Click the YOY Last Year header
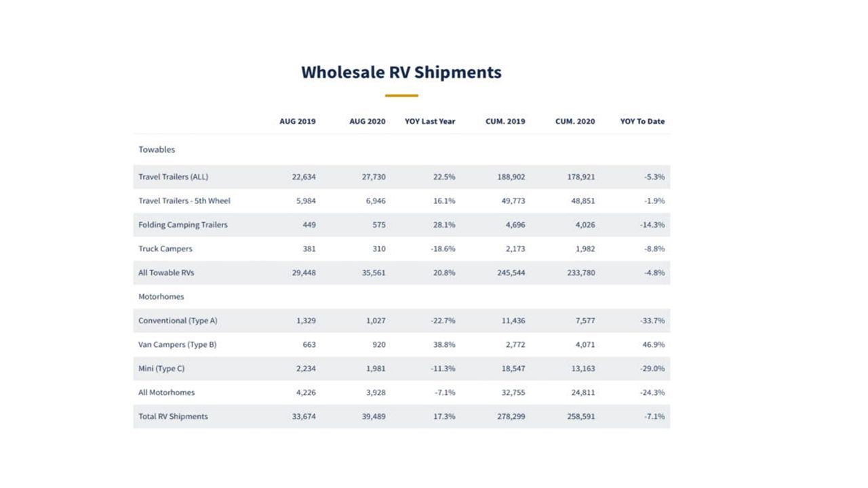This screenshot has height=488, width=868. tap(430, 121)
